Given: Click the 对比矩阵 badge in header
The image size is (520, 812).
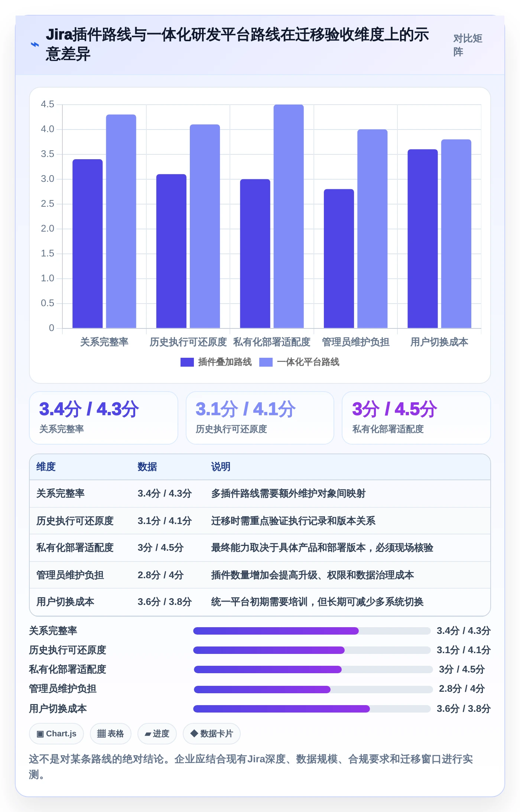Looking at the screenshot, I should [x=468, y=45].
